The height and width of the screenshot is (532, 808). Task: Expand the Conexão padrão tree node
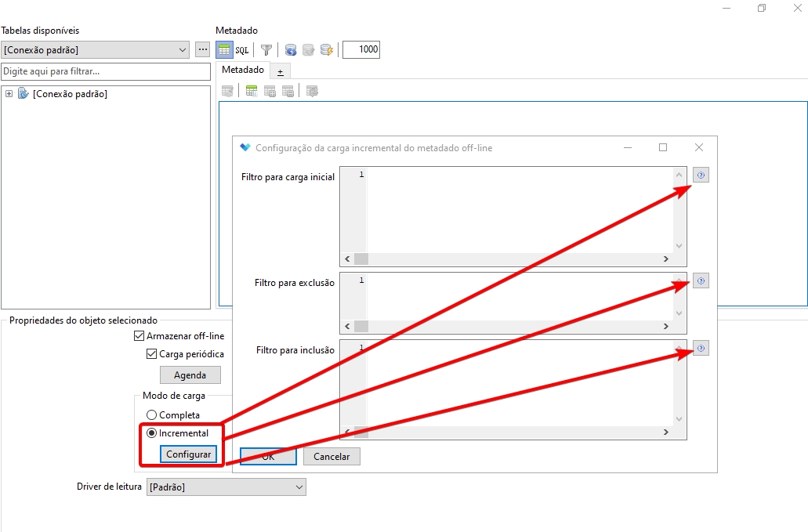9,94
